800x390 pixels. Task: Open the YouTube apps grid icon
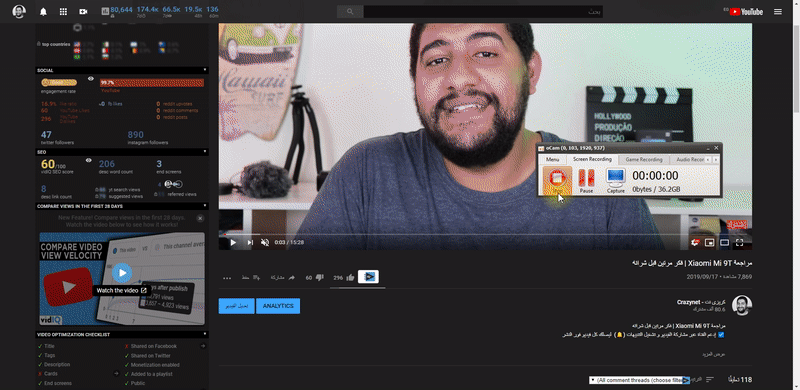click(63, 12)
